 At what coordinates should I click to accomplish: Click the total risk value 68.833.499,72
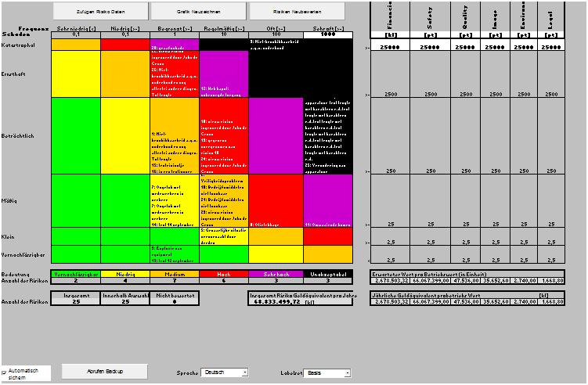coord(277,301)
